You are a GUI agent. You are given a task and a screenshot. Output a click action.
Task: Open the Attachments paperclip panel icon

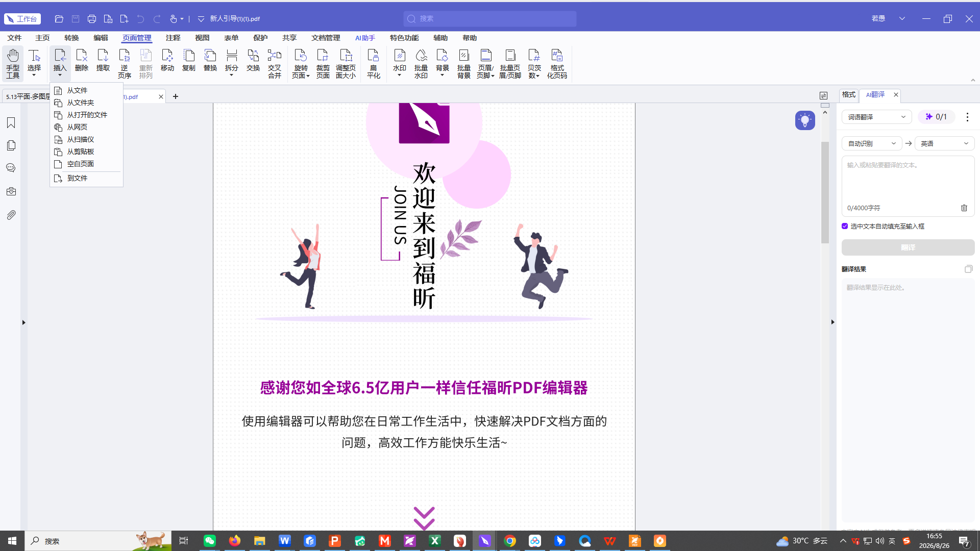point(11,215)
